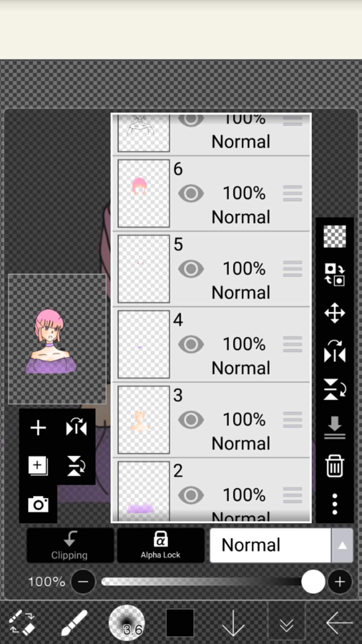
Task: Toggle visibility of layer 4
Action: tap(191, 344)
